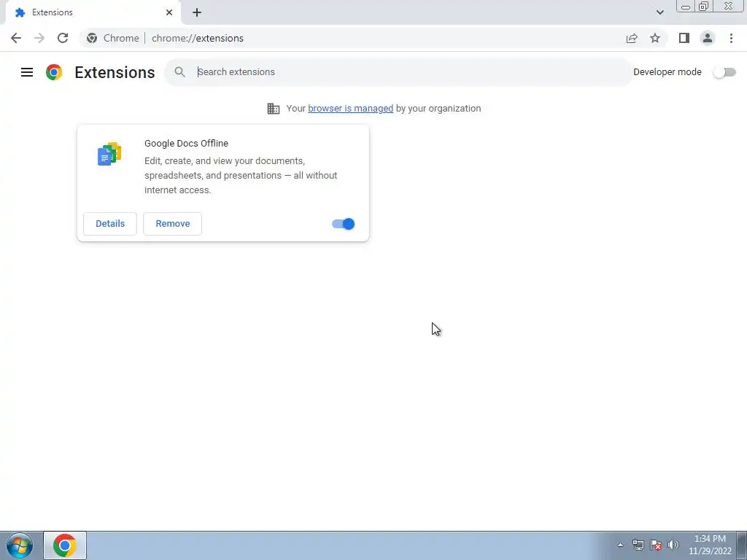Disable the Google Docs Offline extension toggle
747x560 pixels.
coord(344,224)
